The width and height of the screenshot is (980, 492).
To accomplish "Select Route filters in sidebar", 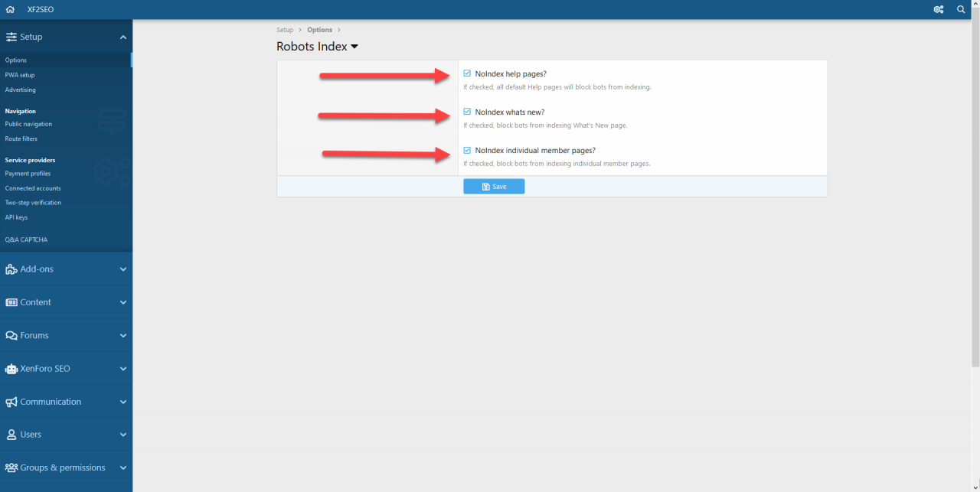I will 21,138.
